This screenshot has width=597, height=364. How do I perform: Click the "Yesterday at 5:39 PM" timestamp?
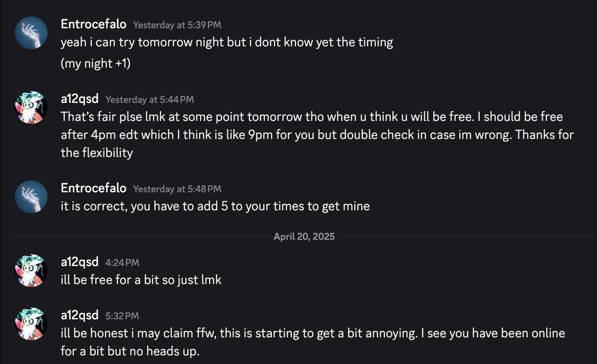click(x=177, y=25)
